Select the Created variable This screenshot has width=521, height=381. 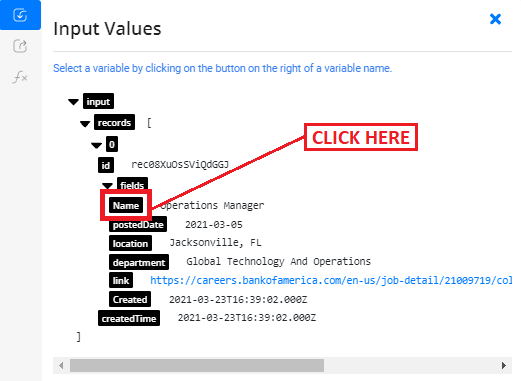pyautogui.click(x=130, y=299)
